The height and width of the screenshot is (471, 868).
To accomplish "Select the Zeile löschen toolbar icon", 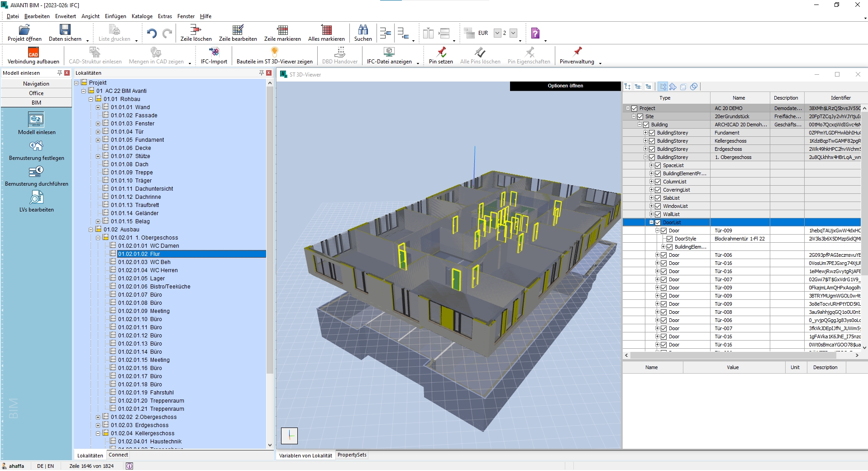I will coord(195,33).
